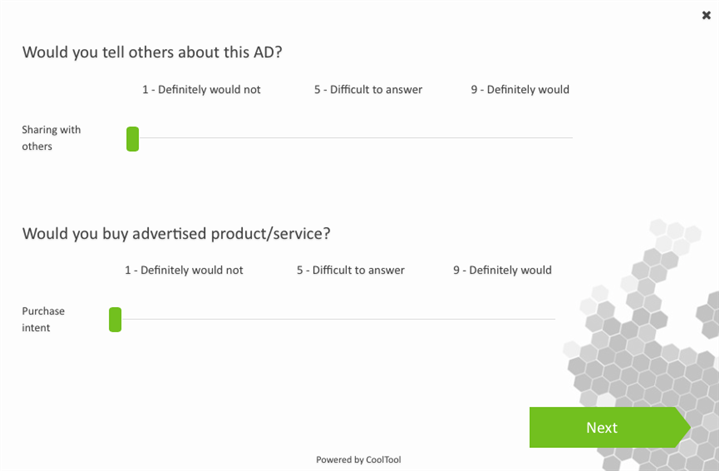
Task: Click the 'Sharing with others' row label
Action: tap(51, 138)
